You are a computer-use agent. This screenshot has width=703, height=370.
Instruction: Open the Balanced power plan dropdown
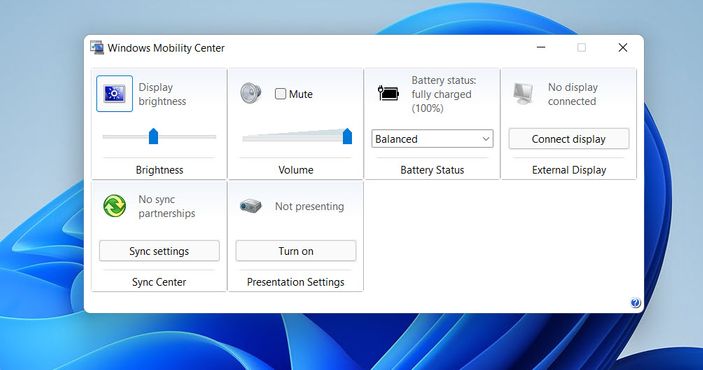point(432,139)
